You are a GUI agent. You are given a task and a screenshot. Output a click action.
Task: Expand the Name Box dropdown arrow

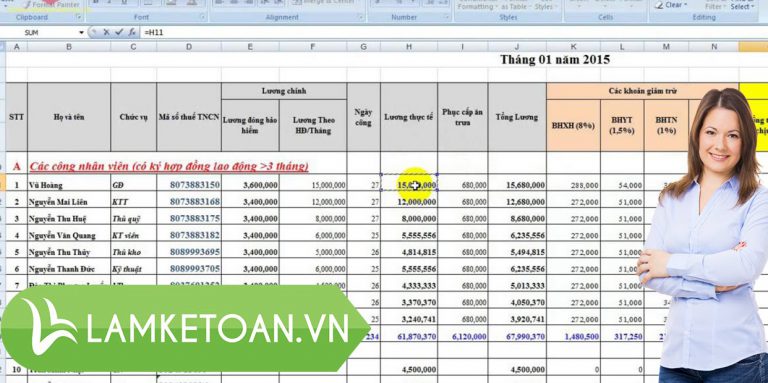(x=82, y=32)
